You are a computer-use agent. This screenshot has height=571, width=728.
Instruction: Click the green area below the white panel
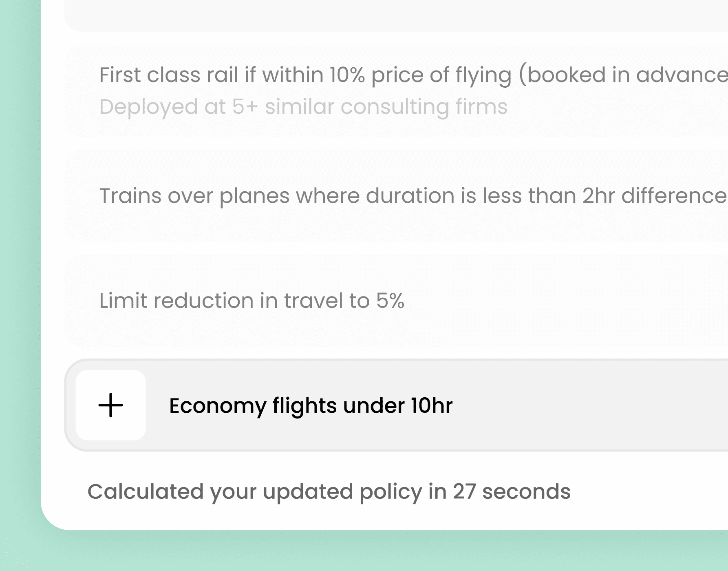pos(367,551)
